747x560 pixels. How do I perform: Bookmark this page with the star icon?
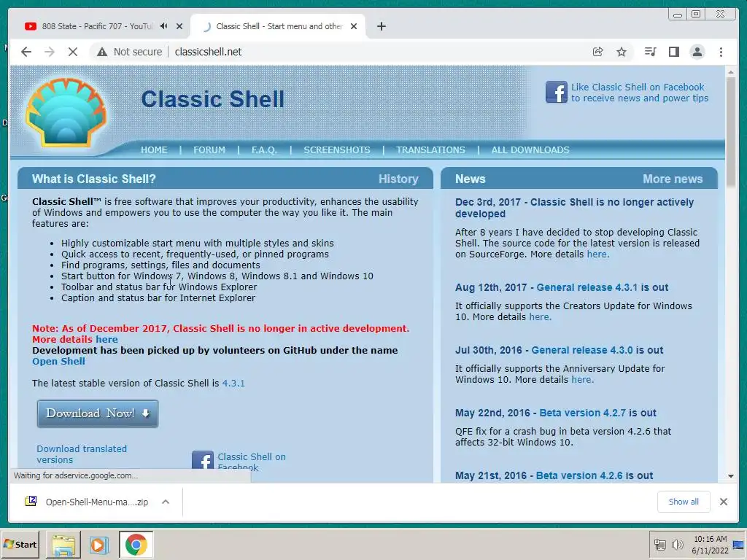click(622, 52)
